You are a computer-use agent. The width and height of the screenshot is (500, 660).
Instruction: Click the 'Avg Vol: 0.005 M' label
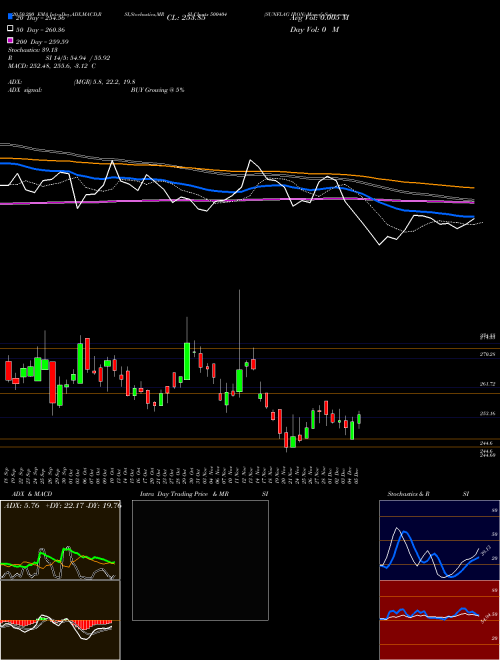coord(319,18)
